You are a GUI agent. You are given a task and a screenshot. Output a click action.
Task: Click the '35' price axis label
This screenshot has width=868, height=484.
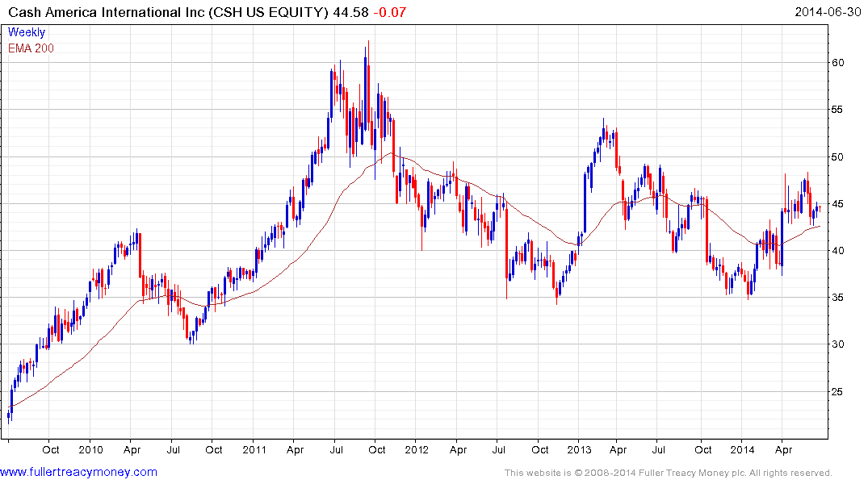(837, 297)
